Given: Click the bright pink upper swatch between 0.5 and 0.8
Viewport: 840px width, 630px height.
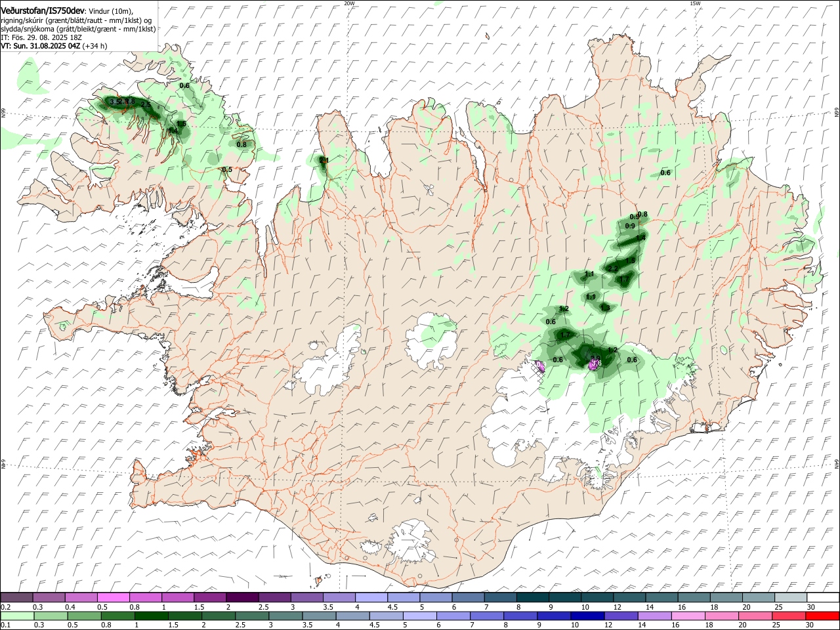Looking at the screenshot, I should point(114,597).
